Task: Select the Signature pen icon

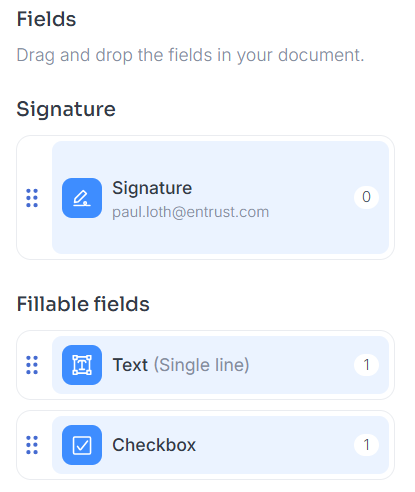Action: [82, 198]
